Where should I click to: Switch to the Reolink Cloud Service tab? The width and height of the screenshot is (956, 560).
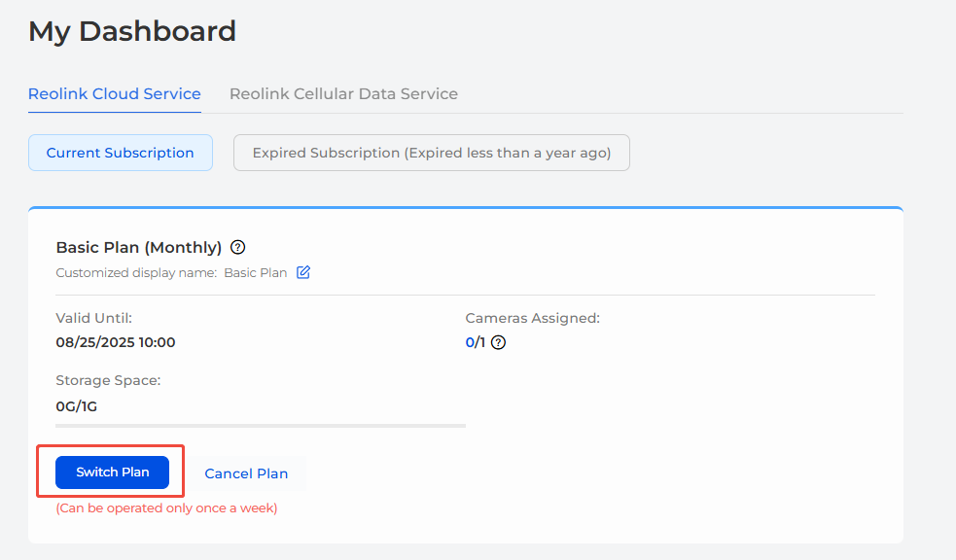(115, 94)
